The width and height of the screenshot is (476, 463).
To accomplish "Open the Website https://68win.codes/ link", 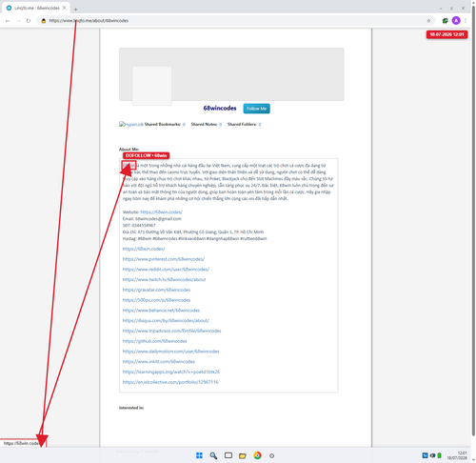I will click(161, 212).
